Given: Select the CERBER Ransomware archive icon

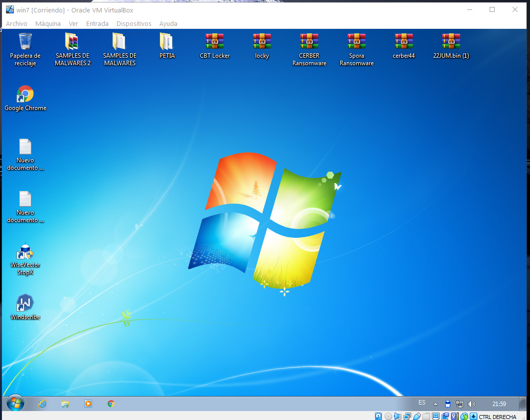Looking at the screenshot, I should tap(309, 42).
